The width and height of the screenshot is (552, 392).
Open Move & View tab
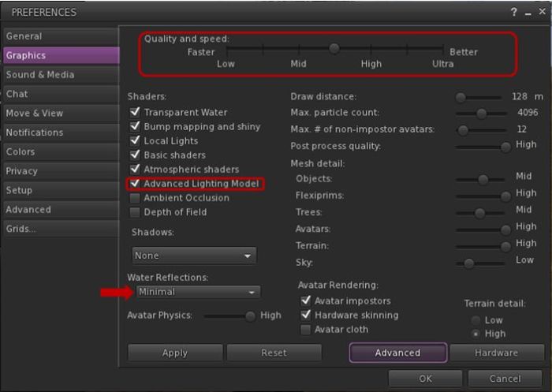coord(61,113)
